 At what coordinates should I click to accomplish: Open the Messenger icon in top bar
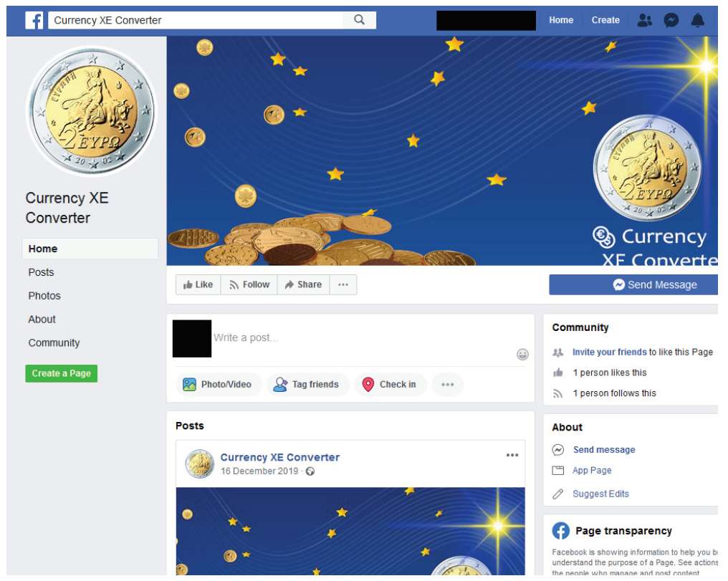pyautogui.click(x=671, y=20)
